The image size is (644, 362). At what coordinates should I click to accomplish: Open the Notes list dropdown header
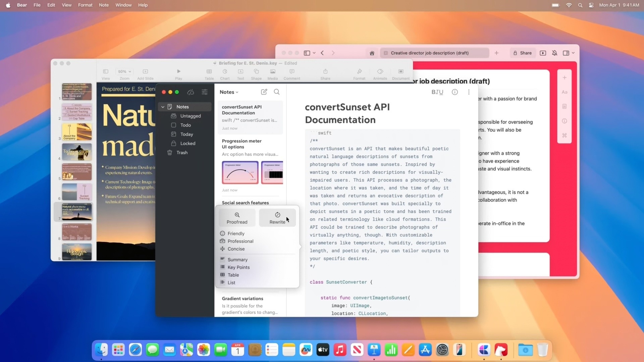(x=229, y=92)
